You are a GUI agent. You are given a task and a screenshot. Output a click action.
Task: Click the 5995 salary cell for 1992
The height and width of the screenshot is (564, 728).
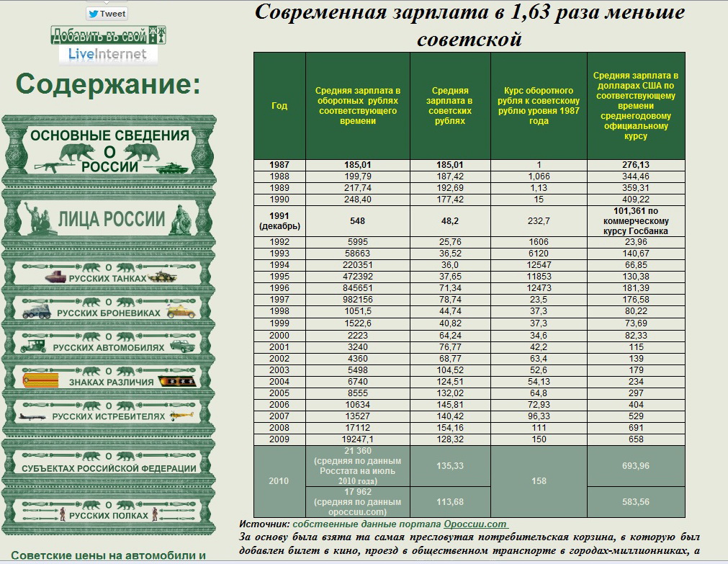(357, 242)
